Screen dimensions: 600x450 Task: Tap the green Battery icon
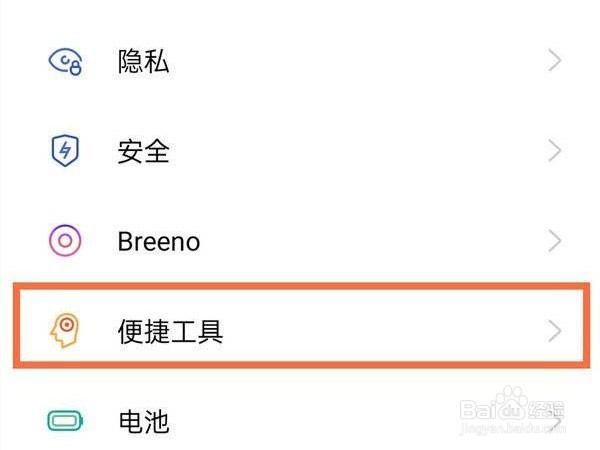[x=66, y=421]
